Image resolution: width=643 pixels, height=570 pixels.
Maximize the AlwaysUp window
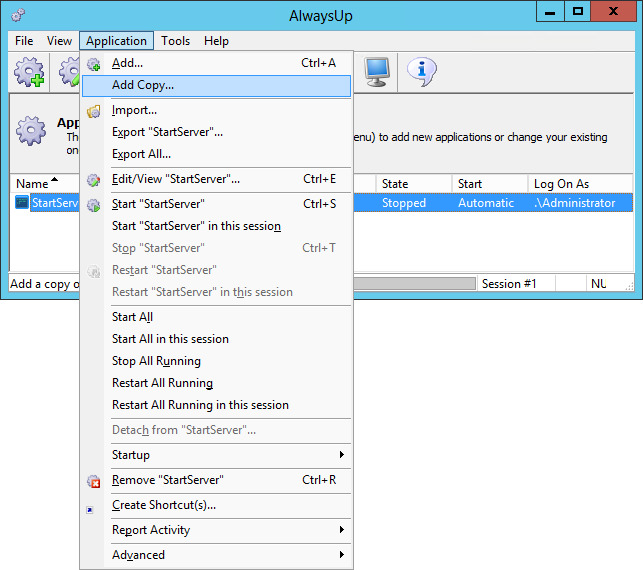578,11
